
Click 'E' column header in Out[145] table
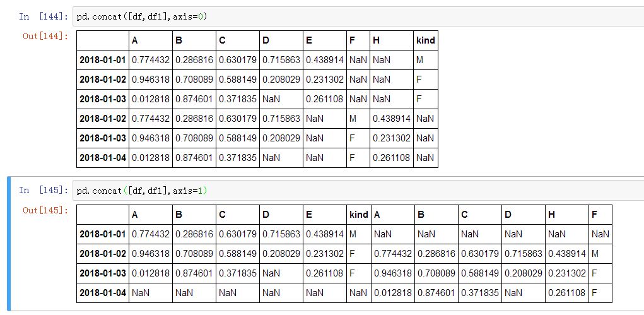pyautogui.click(x=309, y=215)
